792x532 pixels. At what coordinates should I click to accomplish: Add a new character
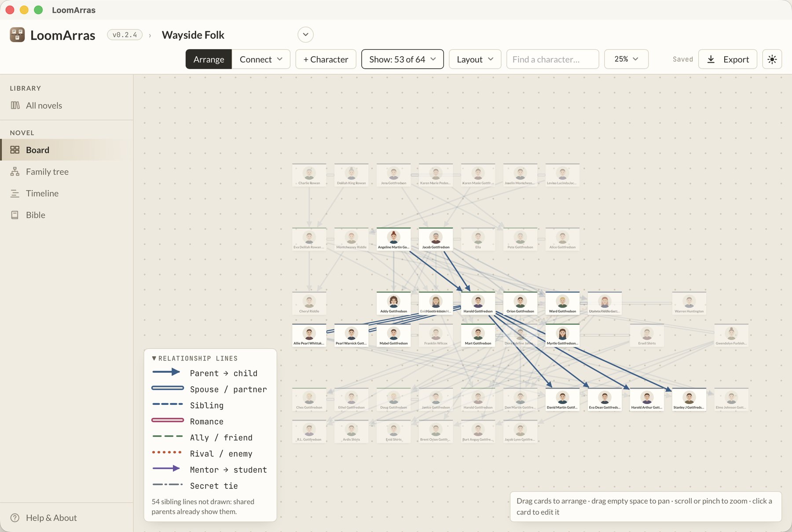tap(326, 59)
